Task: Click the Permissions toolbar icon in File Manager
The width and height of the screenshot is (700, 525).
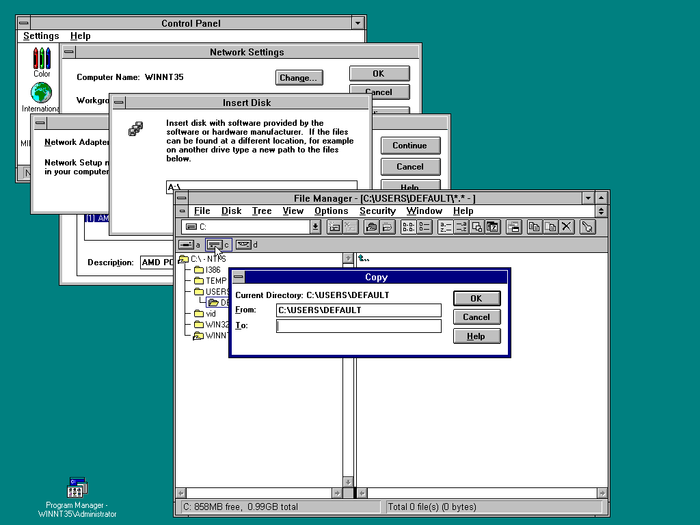Action: coord(588,227)
